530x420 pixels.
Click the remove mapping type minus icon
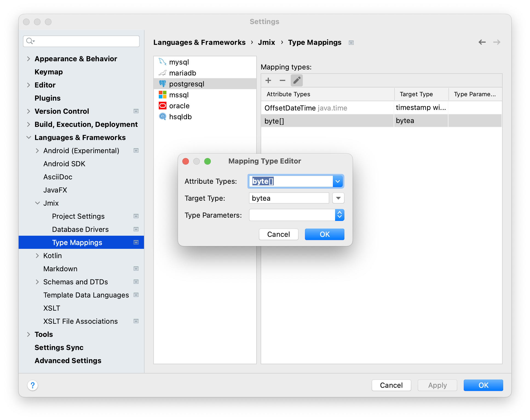click(283, 80)
